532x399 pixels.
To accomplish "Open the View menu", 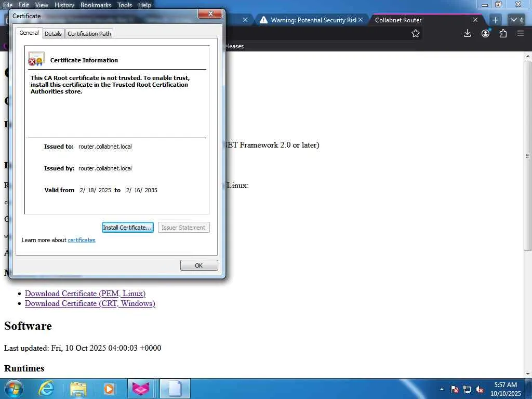I will (42, 5).
